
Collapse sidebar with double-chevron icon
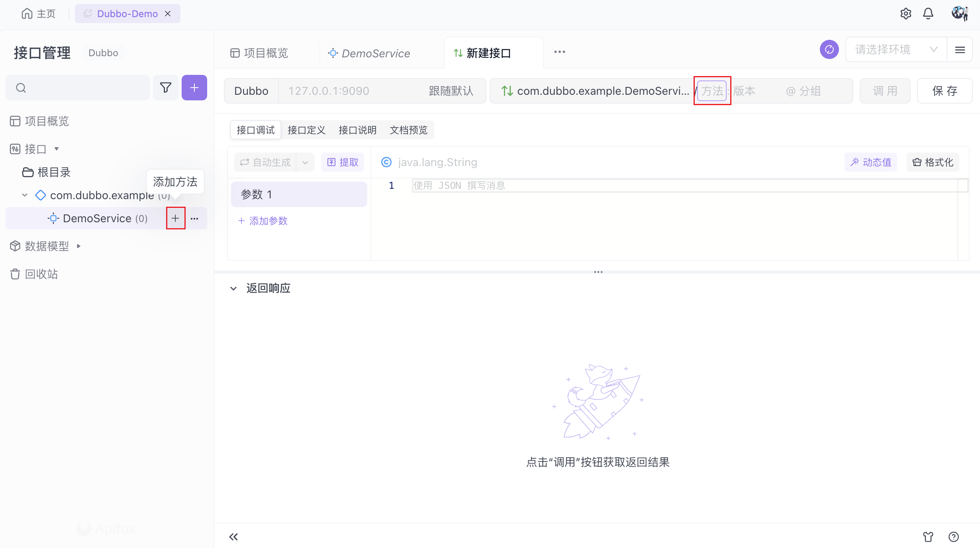(233, 537)
